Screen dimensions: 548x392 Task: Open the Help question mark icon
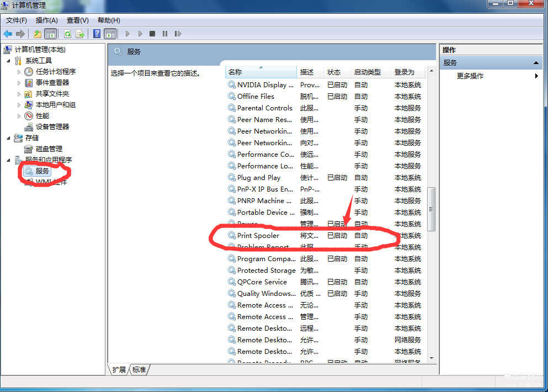click(97, 34)
